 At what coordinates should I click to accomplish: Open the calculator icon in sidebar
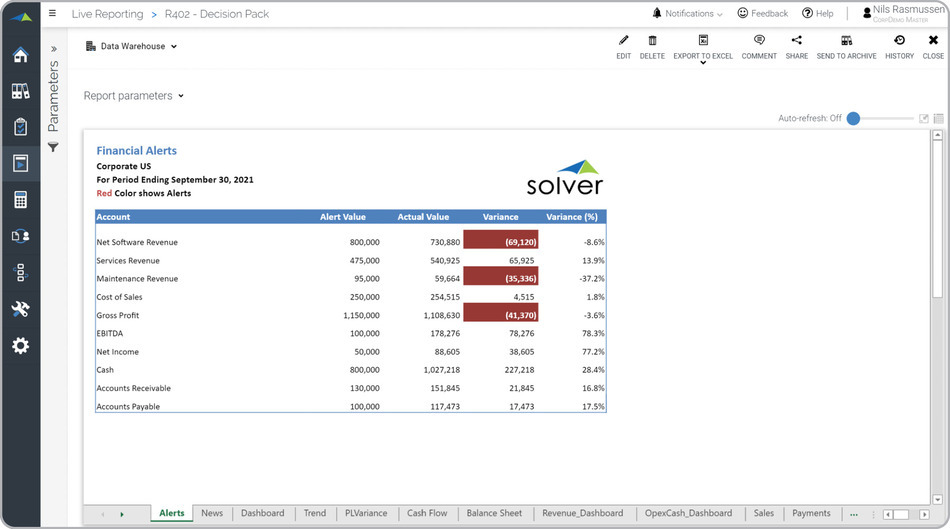pyautogui.click(x=20, y=200)
